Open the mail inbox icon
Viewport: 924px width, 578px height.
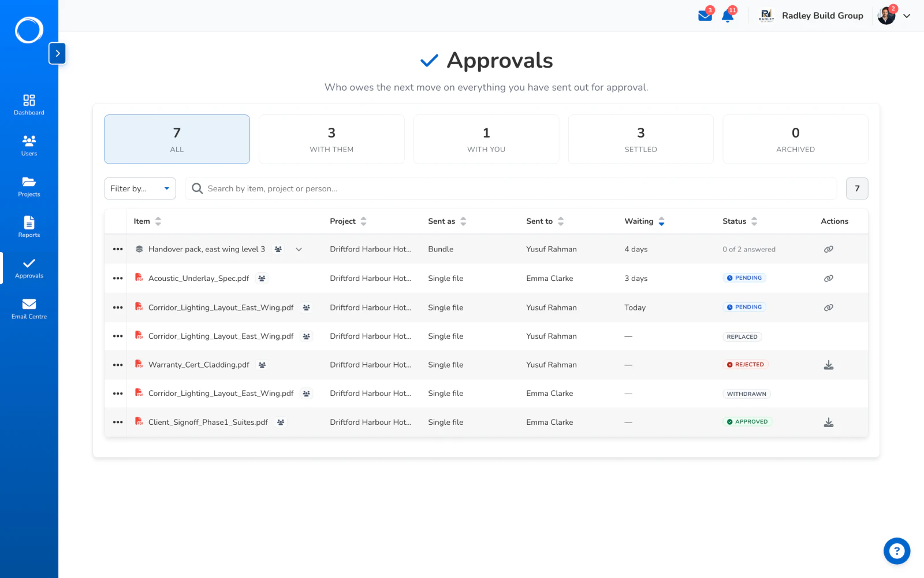click(x=705, y=16)
